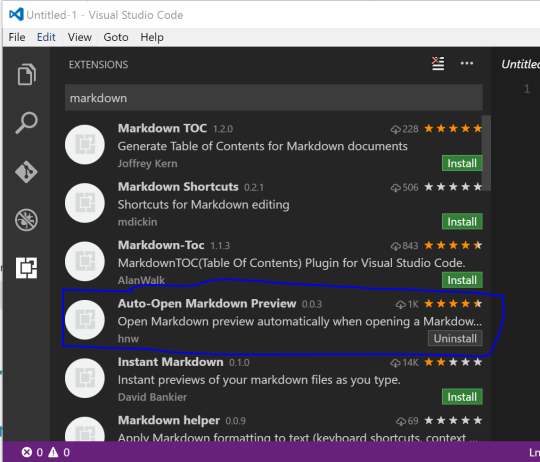Click Auto-Open Markdown Preview star rating
This screenshot has height=462, width=540.
tap(453, 304)
